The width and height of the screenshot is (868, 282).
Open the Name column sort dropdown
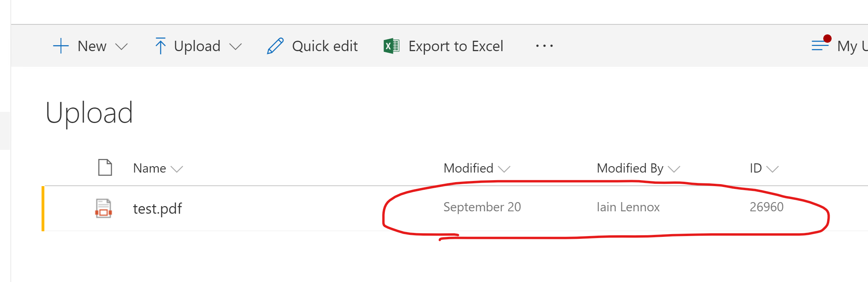[x=177, y=168]
